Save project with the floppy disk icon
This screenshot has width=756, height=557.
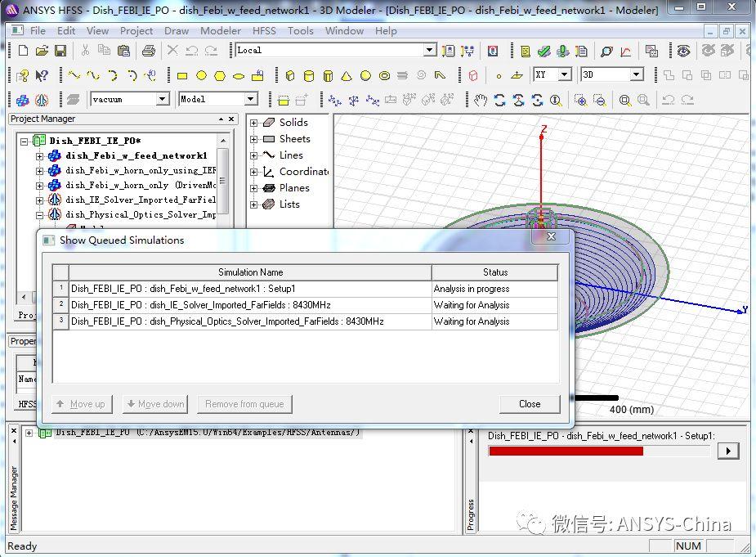click(x=60, y=50)
